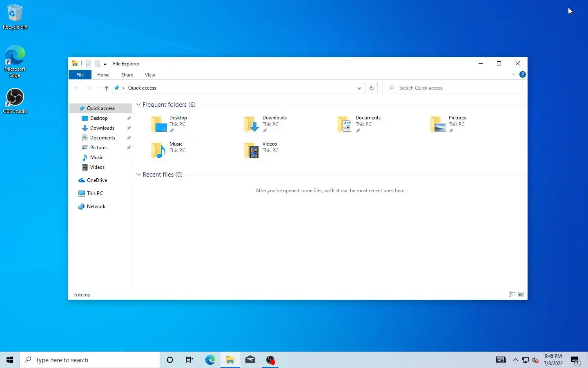
Task: Select Music in the navigation pane
Action: (x=97, y=157)
